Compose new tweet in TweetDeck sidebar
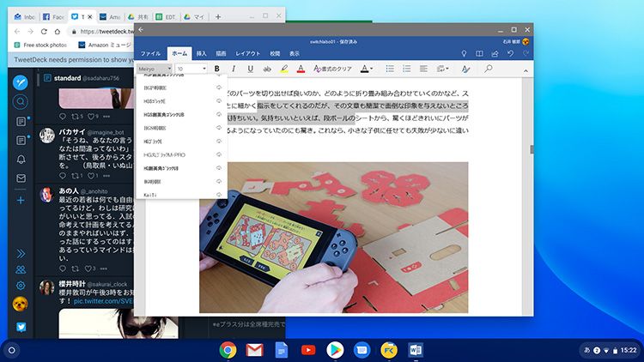644x362 pixels. 20,82
